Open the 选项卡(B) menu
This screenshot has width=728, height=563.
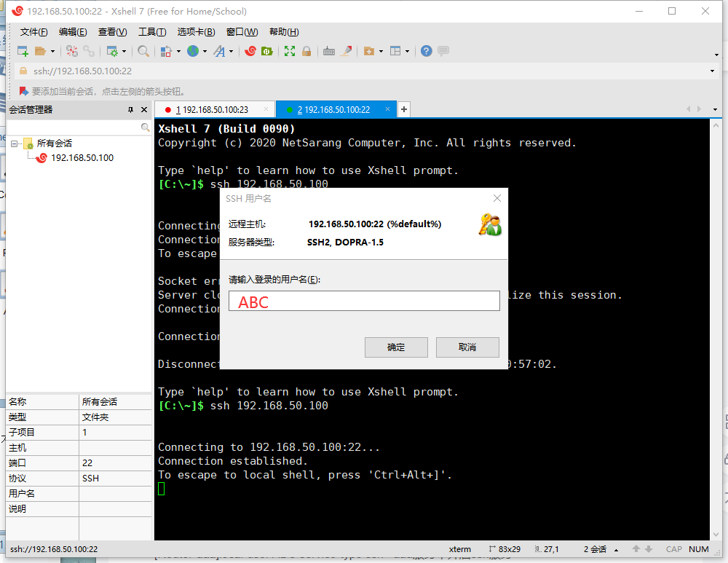196,32
